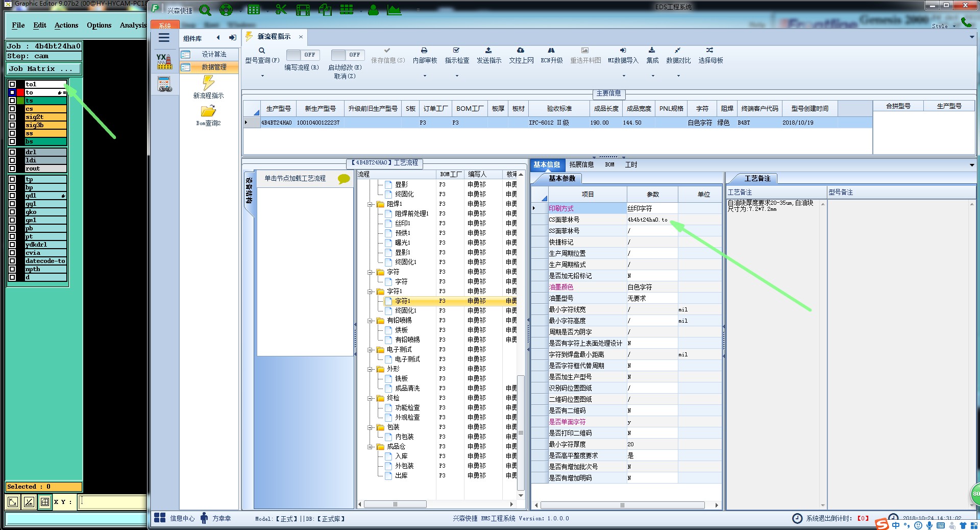Close the 新流程指示 tab
This screenshot has width=980, height=530.
pyautogui.click(x=301, y=37)
